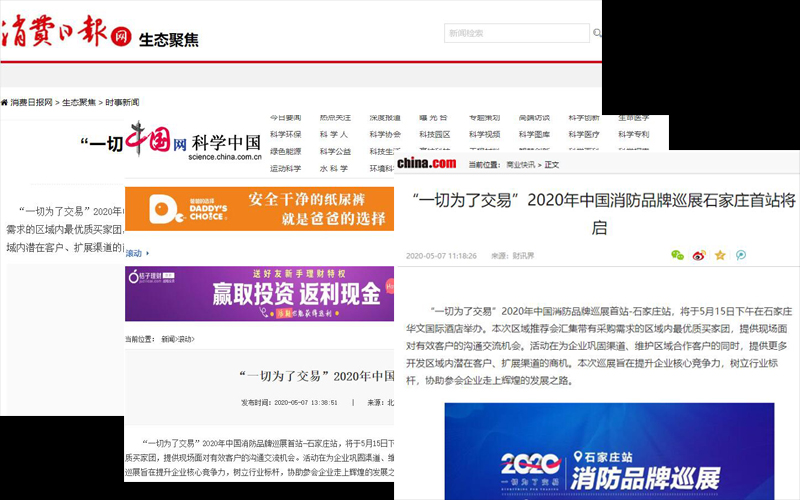Viewport: 800px width, 500px height.
Task: Click the 消费日报网 logo
Action: [66, 37]
